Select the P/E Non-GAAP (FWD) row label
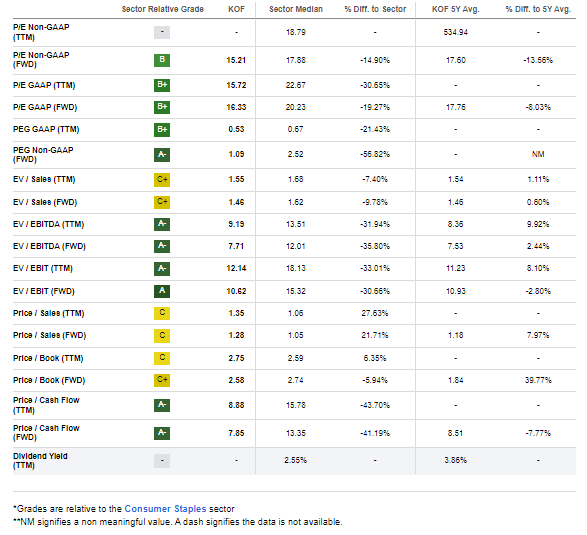This screenshot has width=587, height=535. click(41, 60)
